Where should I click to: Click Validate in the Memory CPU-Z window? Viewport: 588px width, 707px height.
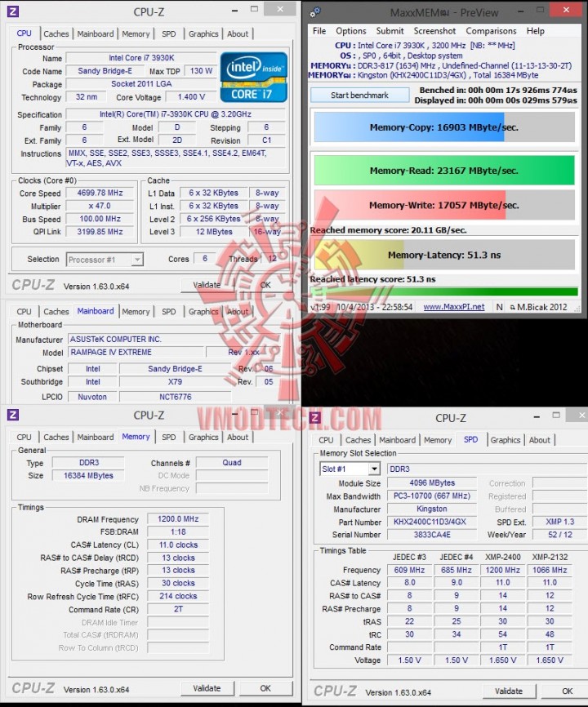point(207,688)
